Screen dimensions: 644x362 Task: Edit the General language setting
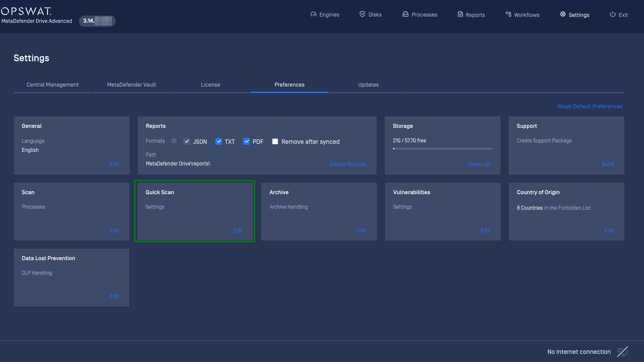[114, 164]
